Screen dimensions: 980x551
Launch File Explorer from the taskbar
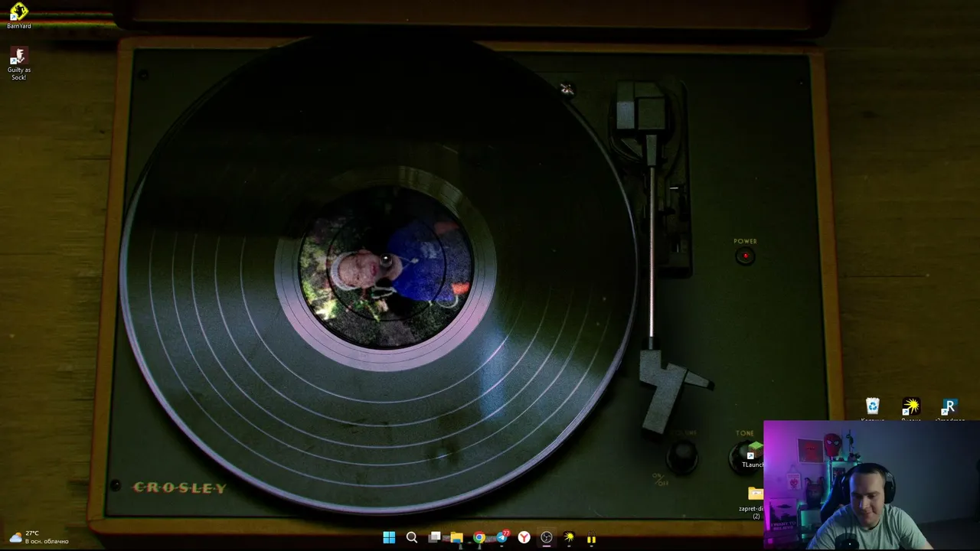pyautogui.click(x=456, y=537)
